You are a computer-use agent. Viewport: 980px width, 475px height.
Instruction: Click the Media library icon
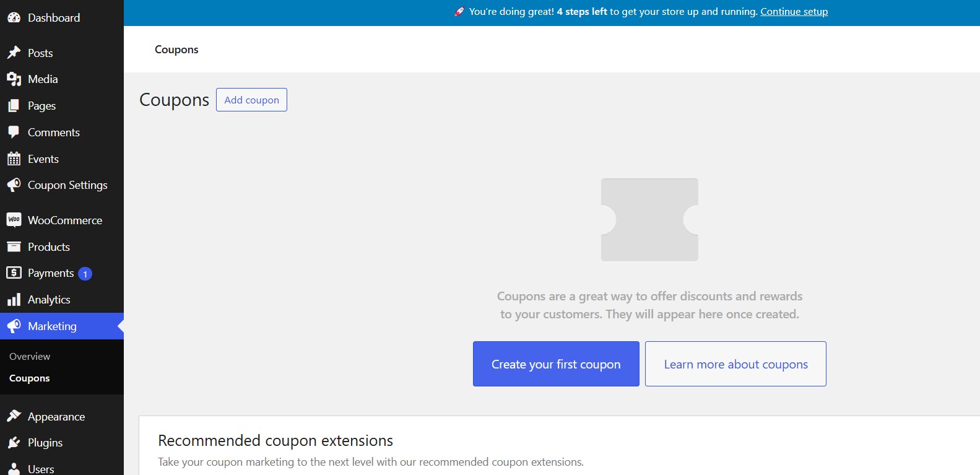14,79
